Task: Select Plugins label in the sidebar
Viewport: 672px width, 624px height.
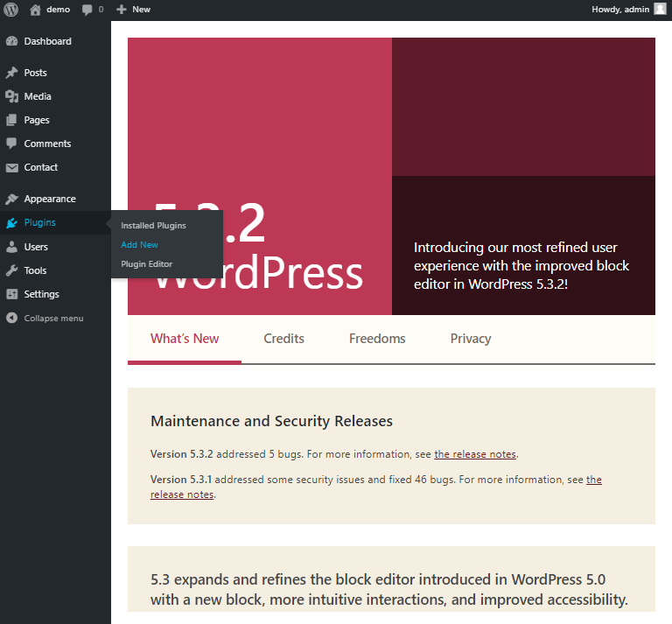Action: coord(40,222)
